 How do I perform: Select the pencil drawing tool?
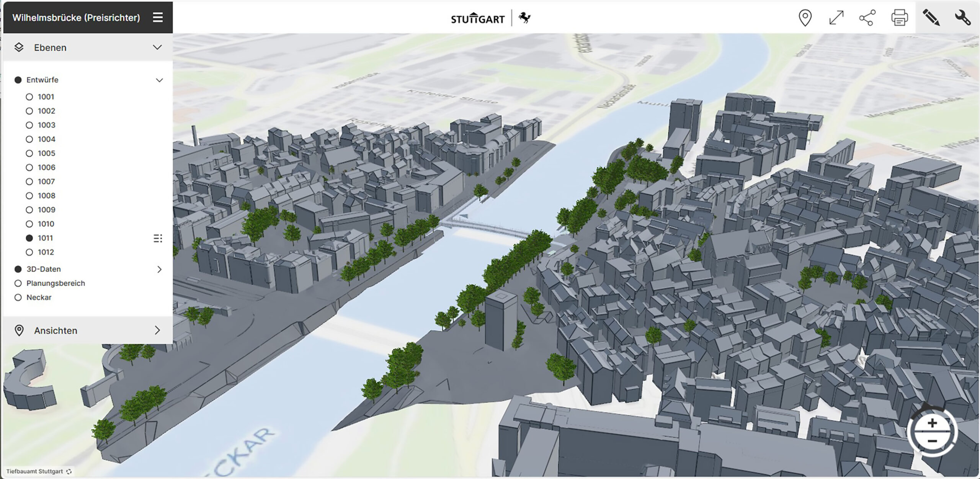tap(931, 18)
